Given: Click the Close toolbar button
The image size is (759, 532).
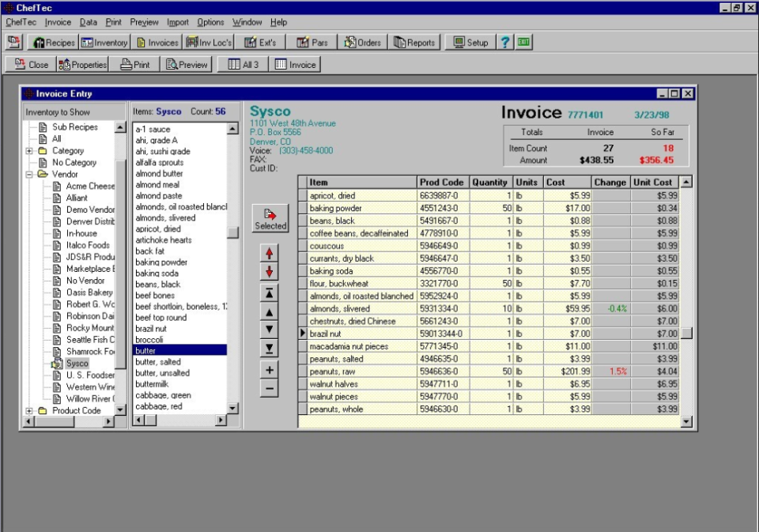Looking at the screenshot, I should pos(32,64).
